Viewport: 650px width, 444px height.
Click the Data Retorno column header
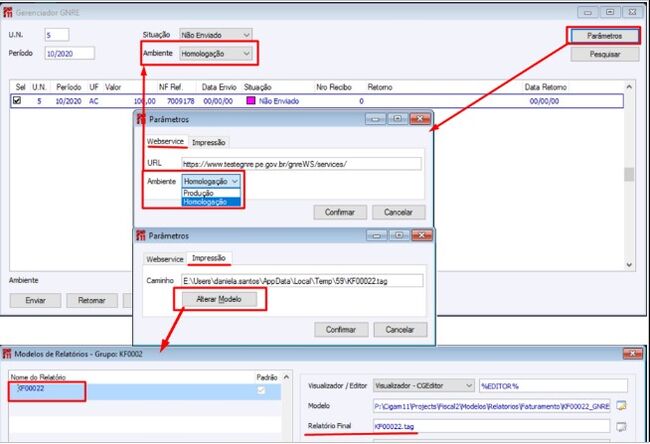(545, 87)
